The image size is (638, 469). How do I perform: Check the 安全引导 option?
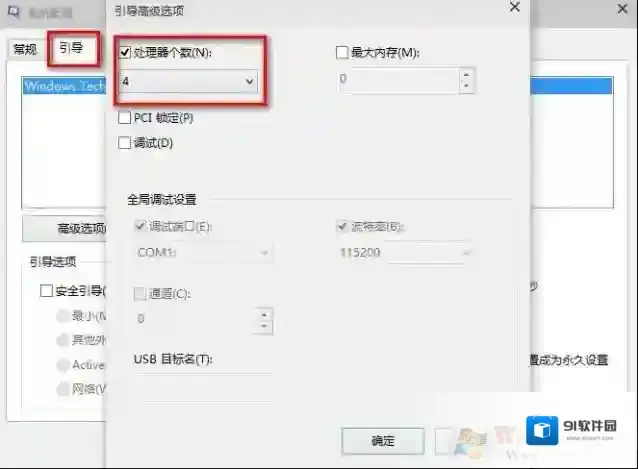[46, 291]
